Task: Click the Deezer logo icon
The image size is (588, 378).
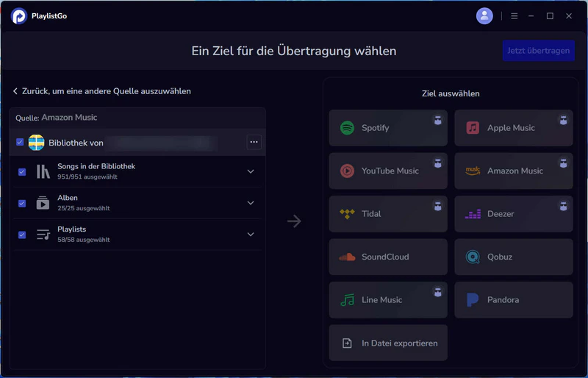Action: 473,214
